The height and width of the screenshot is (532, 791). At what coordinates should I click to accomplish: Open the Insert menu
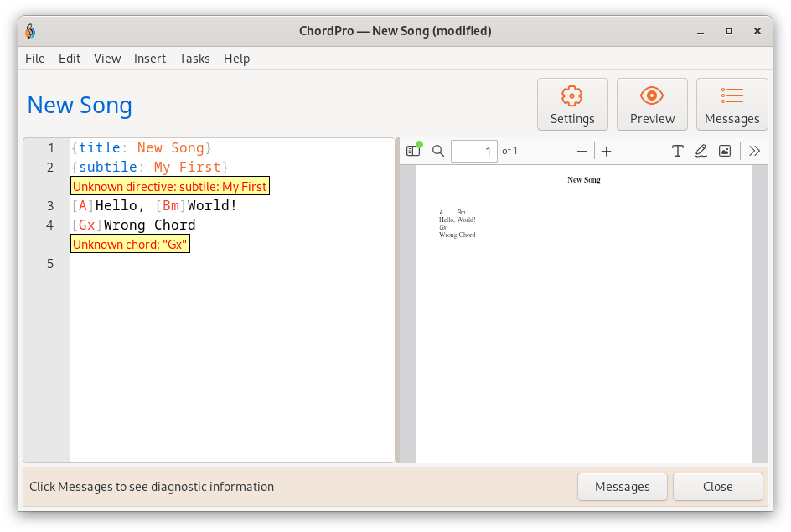(150, 59)
